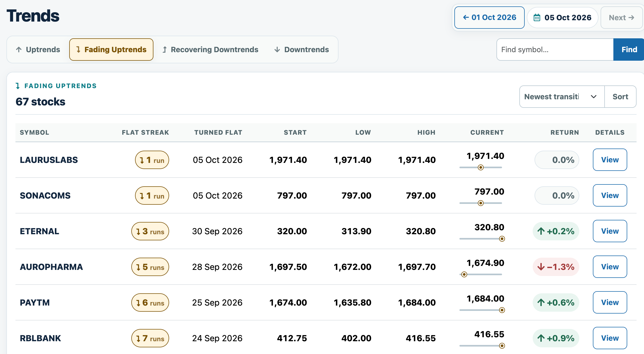Viewport: 644px width, 354px height.
Task: Click the AUROPHARMA symbol name
Action: tap(51, 267)
